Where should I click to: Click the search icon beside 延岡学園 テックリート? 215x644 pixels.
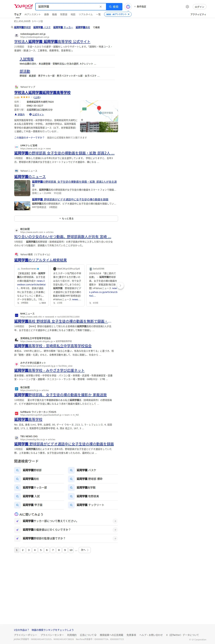[x=71, y=505]
